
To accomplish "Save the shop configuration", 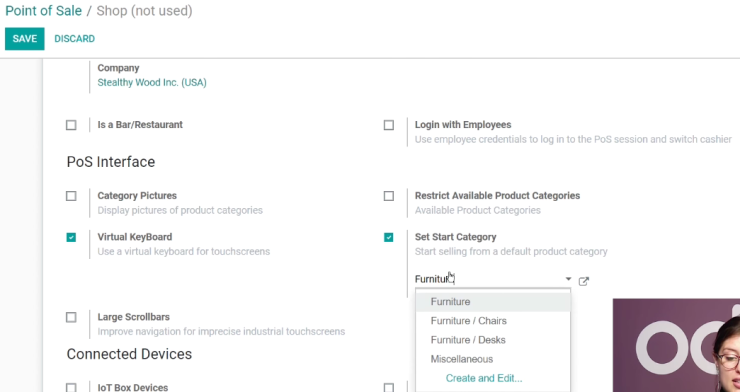I will point(25,39).
